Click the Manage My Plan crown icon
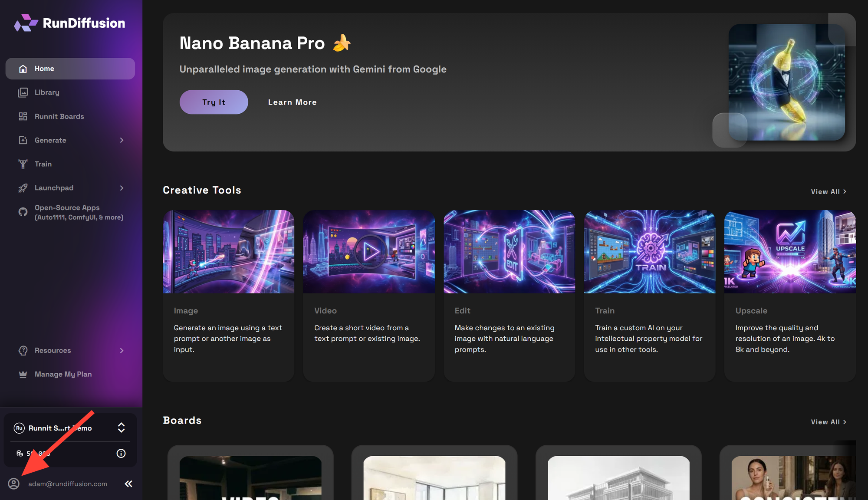868x500 pixels. [23, 374]
